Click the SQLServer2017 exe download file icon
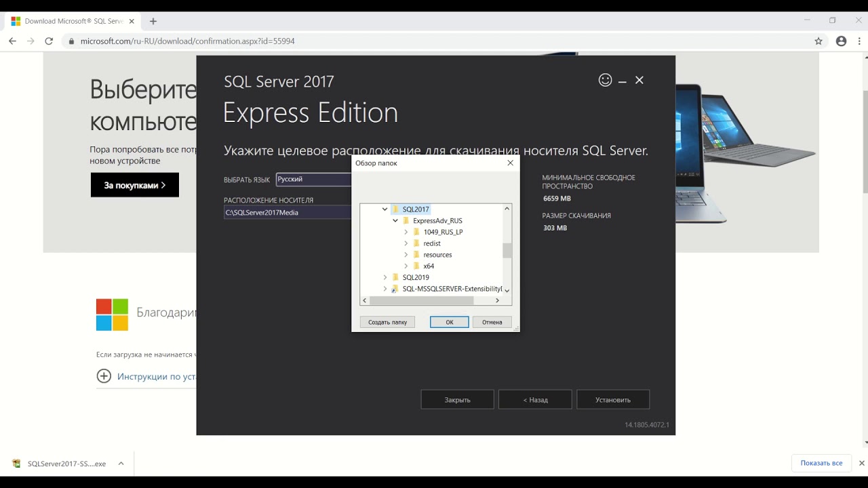 coord(16,464)
